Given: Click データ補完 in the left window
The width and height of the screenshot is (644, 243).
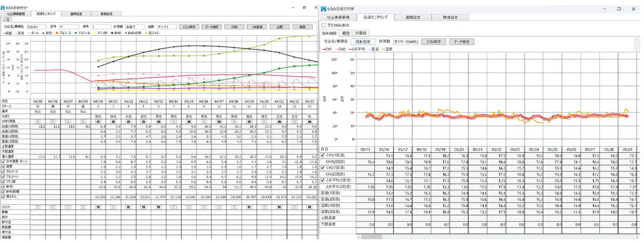Looking at the screenshot, I should point(211,26).
